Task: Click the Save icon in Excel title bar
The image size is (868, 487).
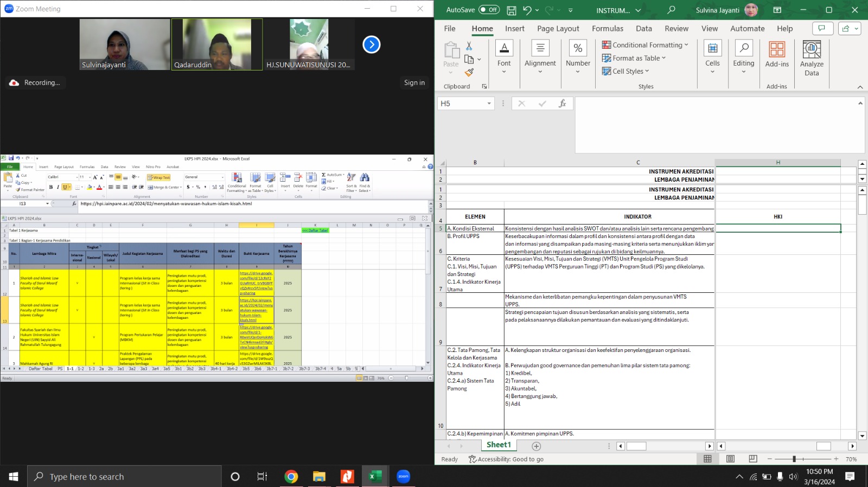Action: pyautogui.click(x=511, y=10)
